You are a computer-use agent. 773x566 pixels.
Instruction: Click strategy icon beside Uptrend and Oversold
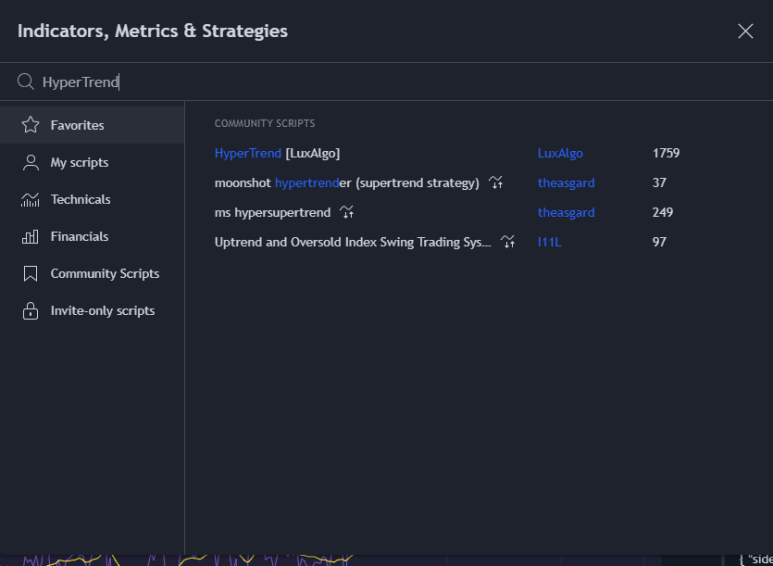pyautogui.click(x=508, y=242)
